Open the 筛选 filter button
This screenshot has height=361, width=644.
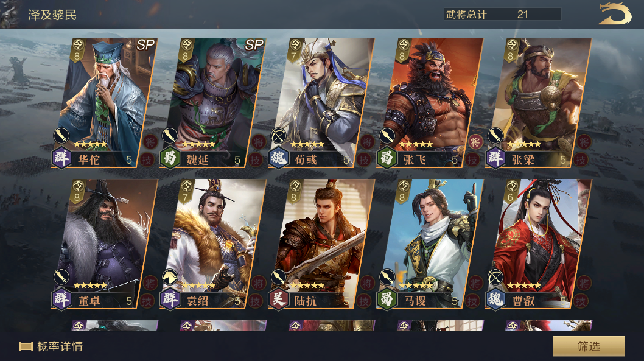point(589,346)
